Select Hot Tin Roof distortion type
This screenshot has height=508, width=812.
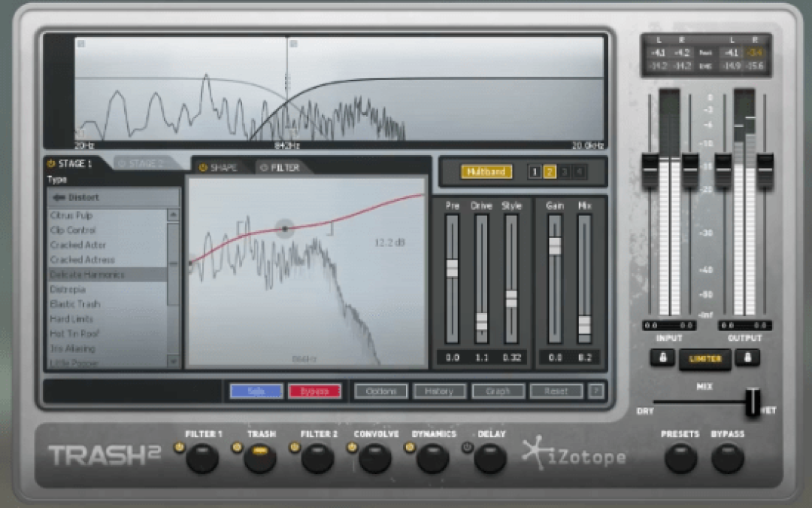tap(108, 333)
